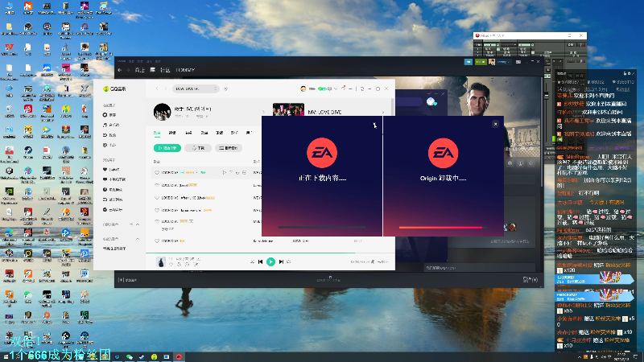
Task: Favorite the LOVE DIVE (Live) row
Action: 156,186
